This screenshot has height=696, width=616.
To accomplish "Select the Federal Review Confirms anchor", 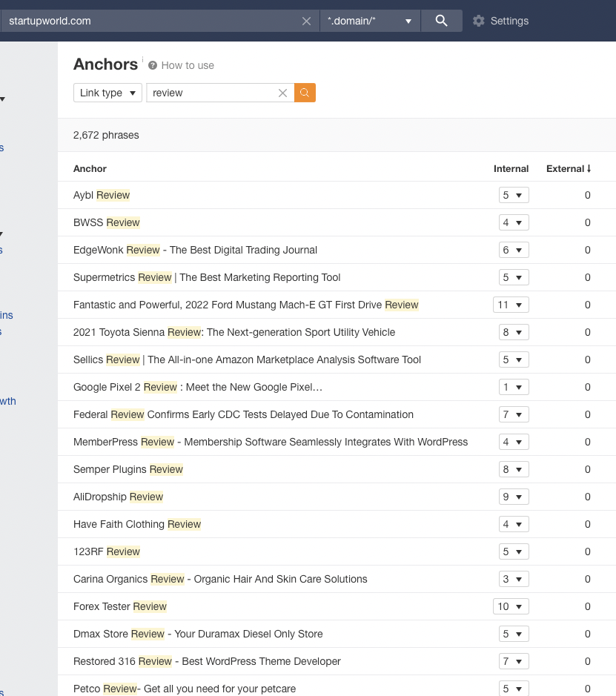I will [243, 414].
